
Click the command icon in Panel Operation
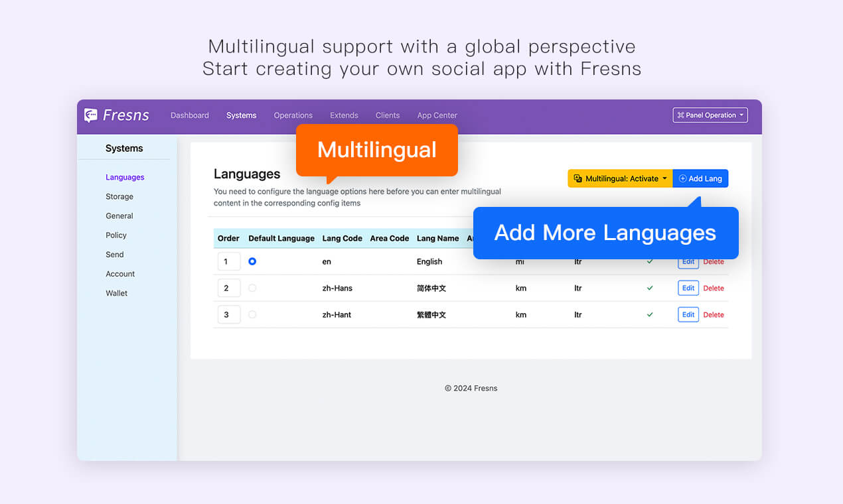[x=680, y=115]
